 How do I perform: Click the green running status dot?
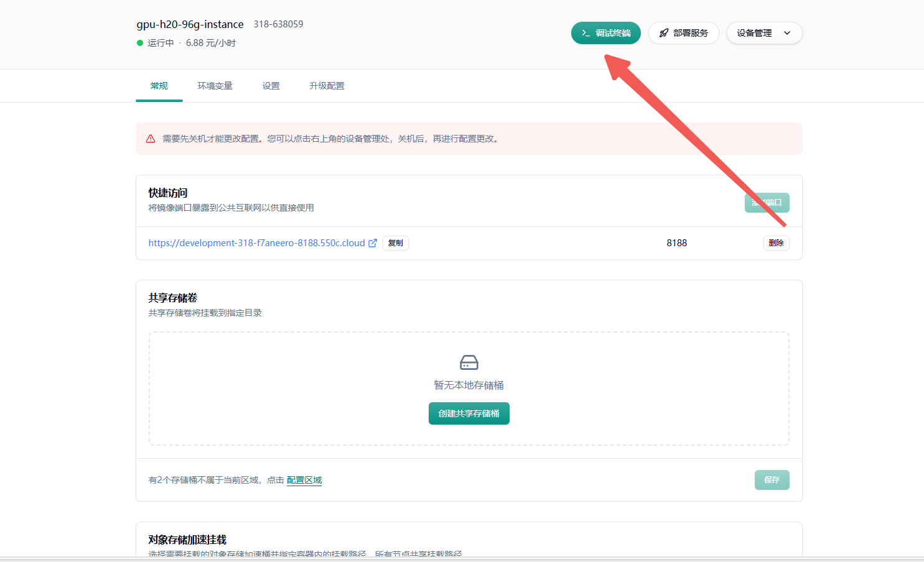point(140,43)
